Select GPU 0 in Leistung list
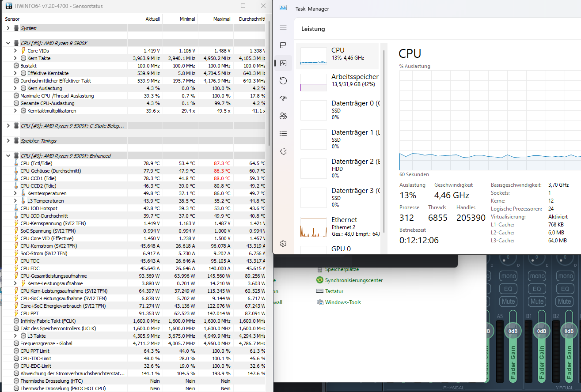 [x=338, y=249]
